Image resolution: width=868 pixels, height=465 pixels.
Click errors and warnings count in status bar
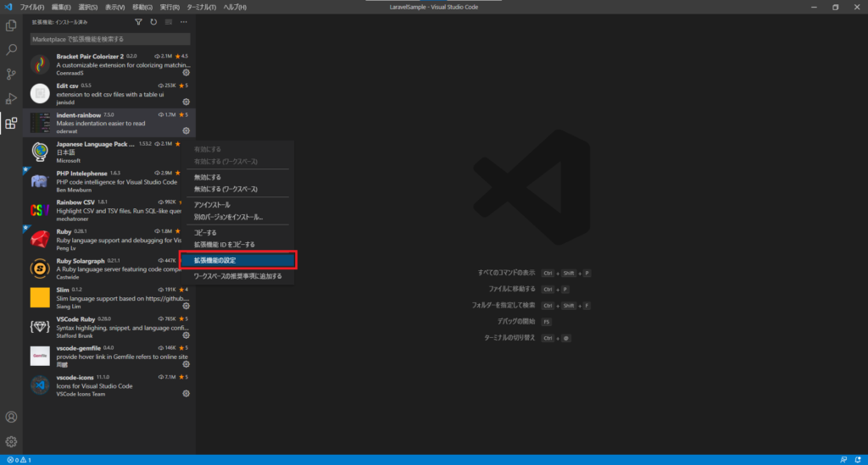(x=18, y=460)
